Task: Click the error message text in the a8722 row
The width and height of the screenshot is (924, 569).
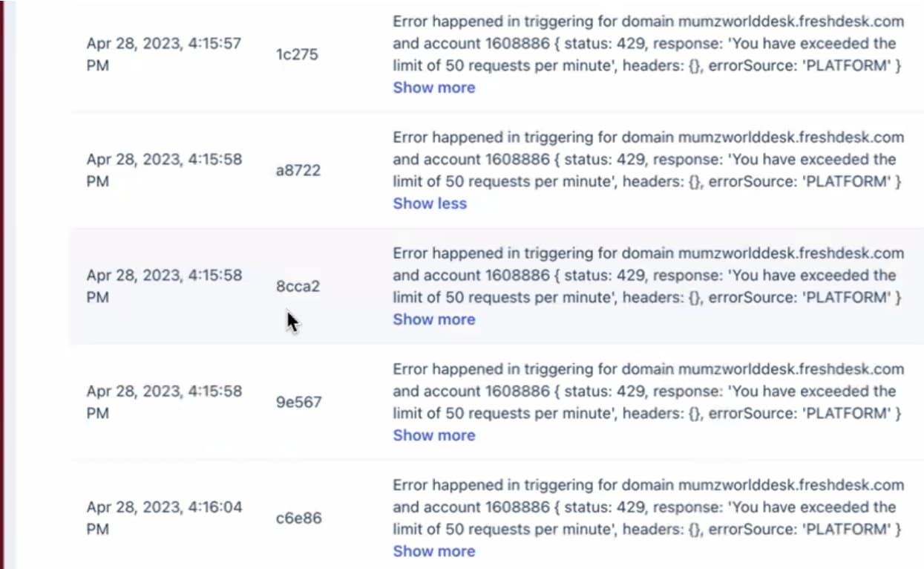Action: [648, 159]
